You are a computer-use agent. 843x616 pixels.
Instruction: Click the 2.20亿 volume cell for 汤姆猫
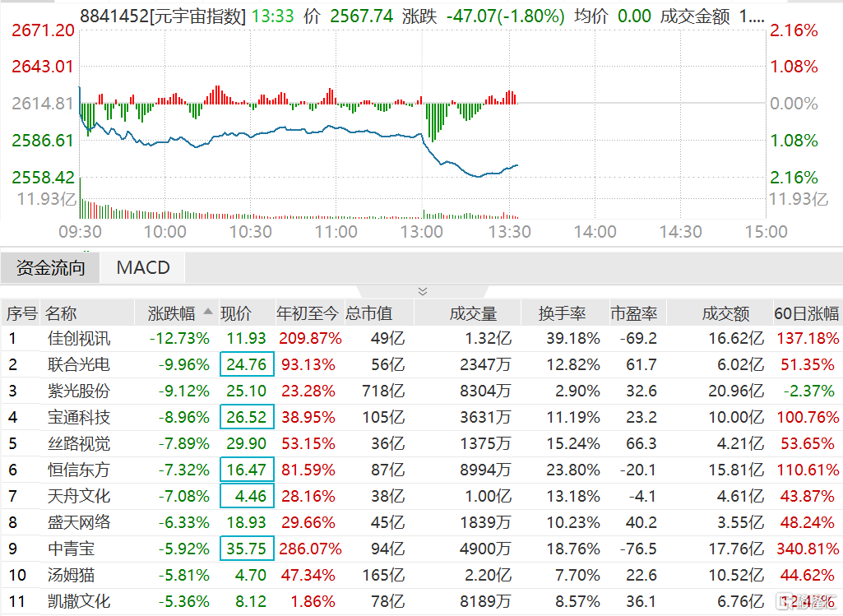point(489,575)
